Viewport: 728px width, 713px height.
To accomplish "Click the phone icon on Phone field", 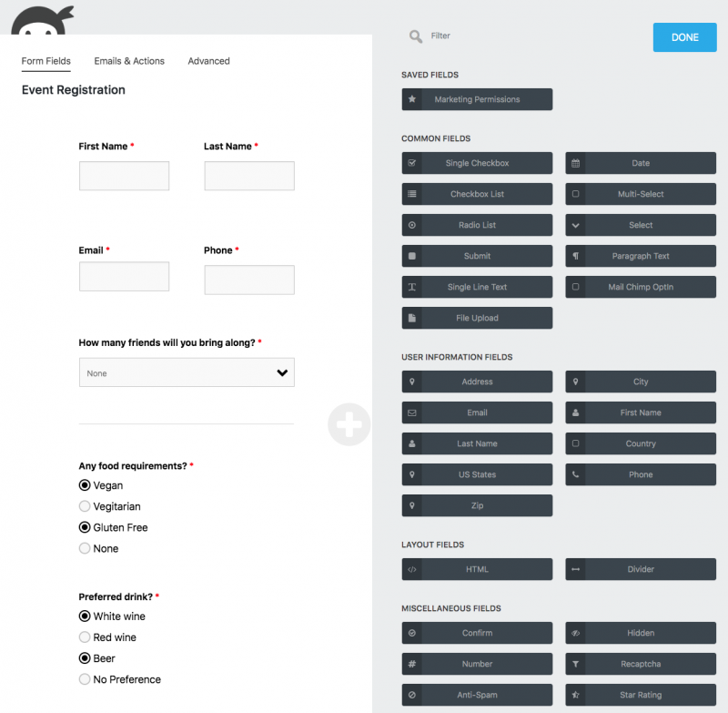I will [x=576, y=474].
